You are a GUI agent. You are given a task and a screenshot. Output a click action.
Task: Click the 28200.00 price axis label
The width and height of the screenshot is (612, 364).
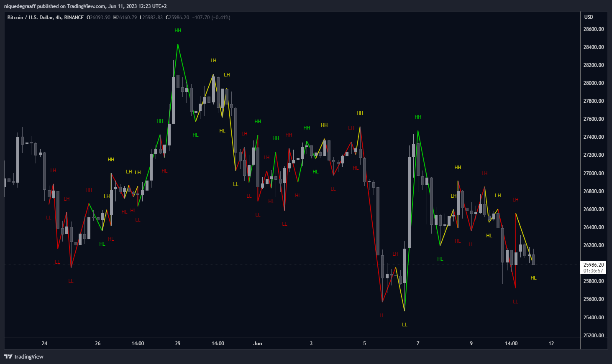point(594,65)
